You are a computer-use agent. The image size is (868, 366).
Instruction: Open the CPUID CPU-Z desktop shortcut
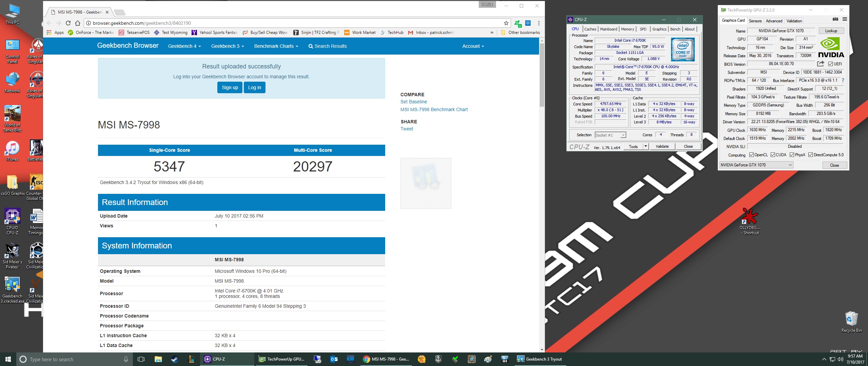13,222
